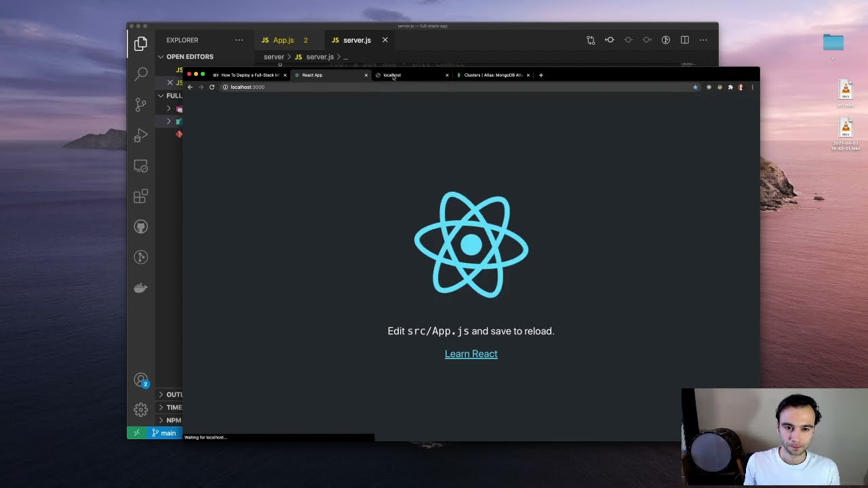Open Explorer panel's ellipsis actions menu
Image resolution: width=868 pixels, height=488 pixels.
pos(239,40)
